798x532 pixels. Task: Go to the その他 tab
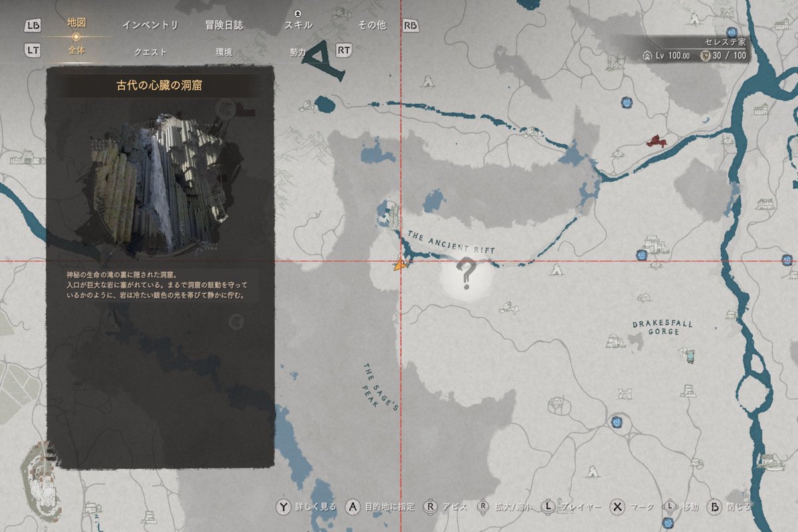pyautogui.click(x=372, y=25)
